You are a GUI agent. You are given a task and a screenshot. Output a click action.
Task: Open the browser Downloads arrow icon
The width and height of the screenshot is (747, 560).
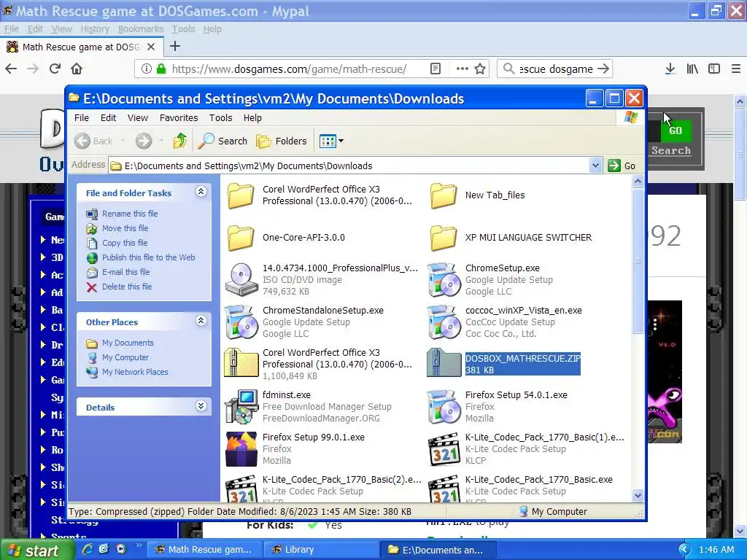670,69
